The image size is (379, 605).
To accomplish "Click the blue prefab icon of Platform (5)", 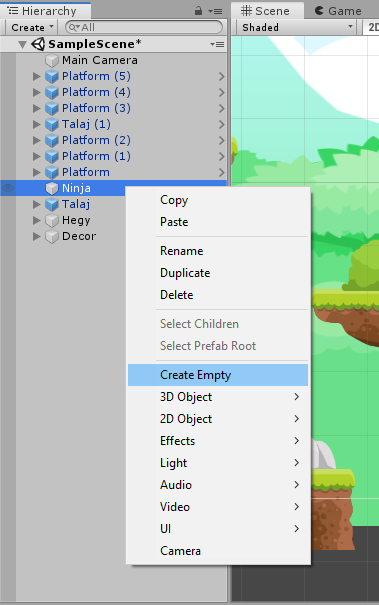I will coord(52,76).
